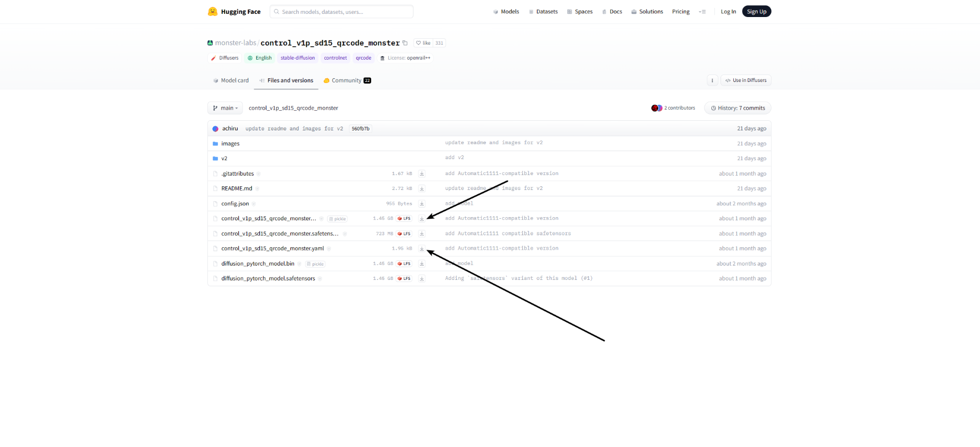The height and width of the screenshot is (447, 980).
Task: Click the stable-diffusion tag
Action: click(x=298, y=58)
